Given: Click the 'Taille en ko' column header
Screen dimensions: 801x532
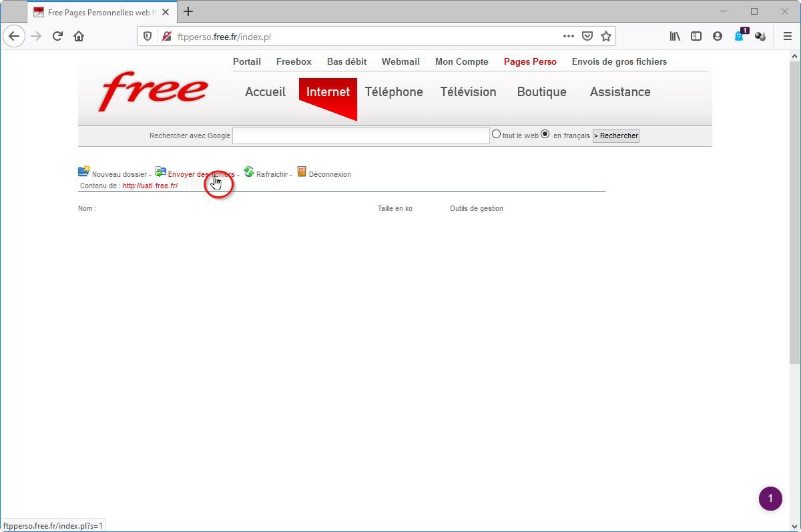Looking at the screenshot, I should [395, 208].
